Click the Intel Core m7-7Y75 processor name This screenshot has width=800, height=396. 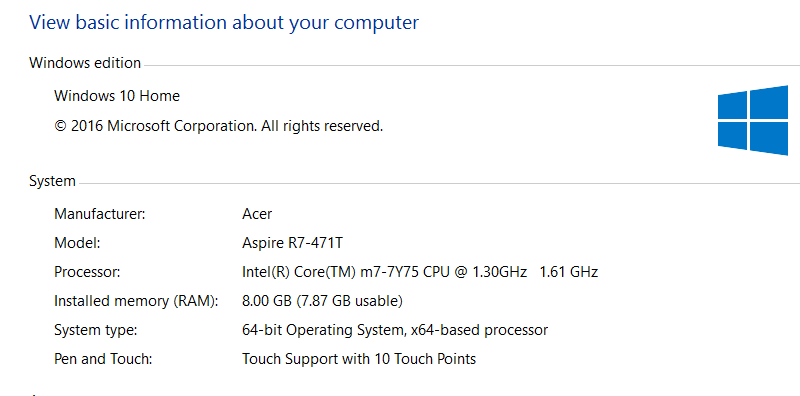[384, 272]
